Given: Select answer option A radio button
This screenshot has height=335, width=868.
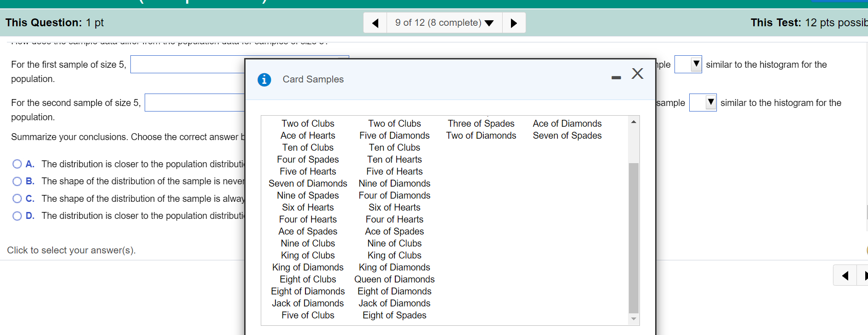Looking at the screenshot, I should [x=17, y=164].
